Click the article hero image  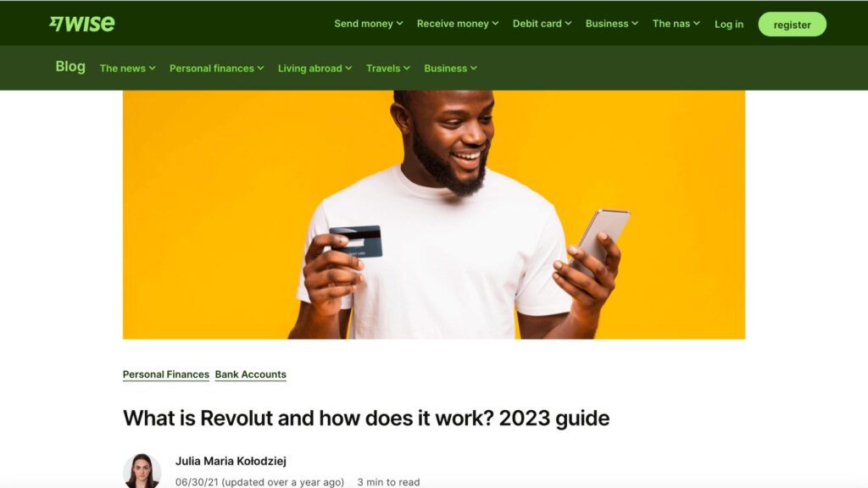pyautogui.click(x=434, y=214)
